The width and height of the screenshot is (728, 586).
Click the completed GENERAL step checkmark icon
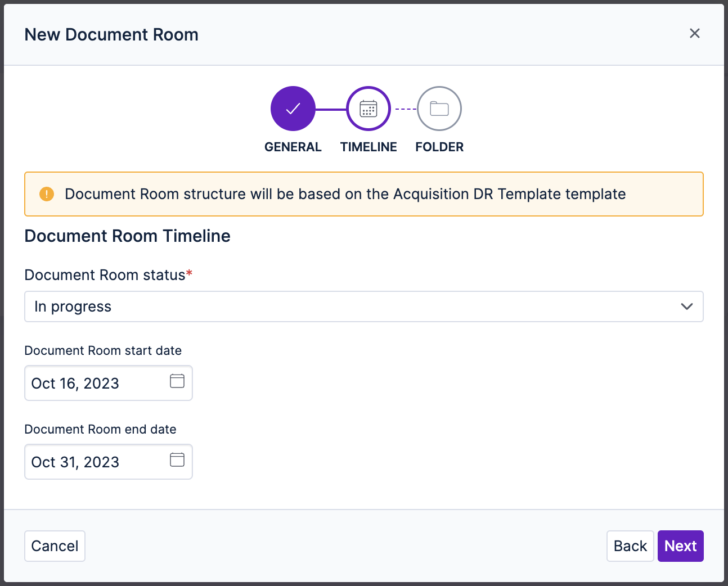[293, 109]
